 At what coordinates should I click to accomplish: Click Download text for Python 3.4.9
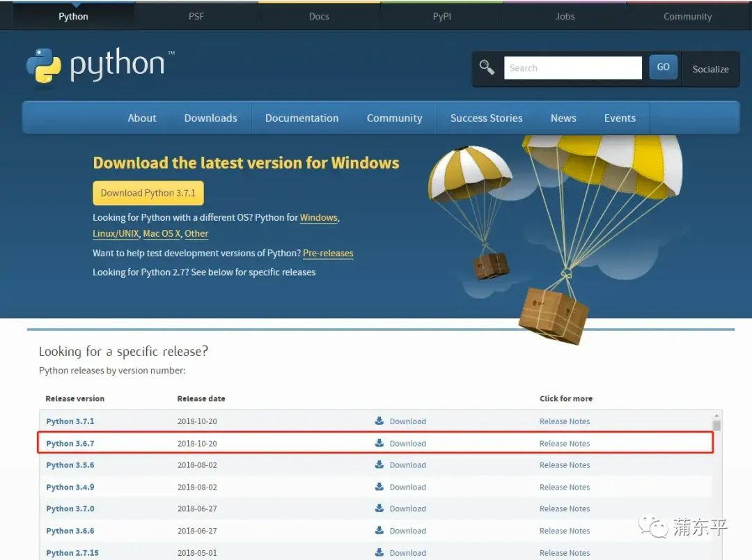[x=407, y=487]
